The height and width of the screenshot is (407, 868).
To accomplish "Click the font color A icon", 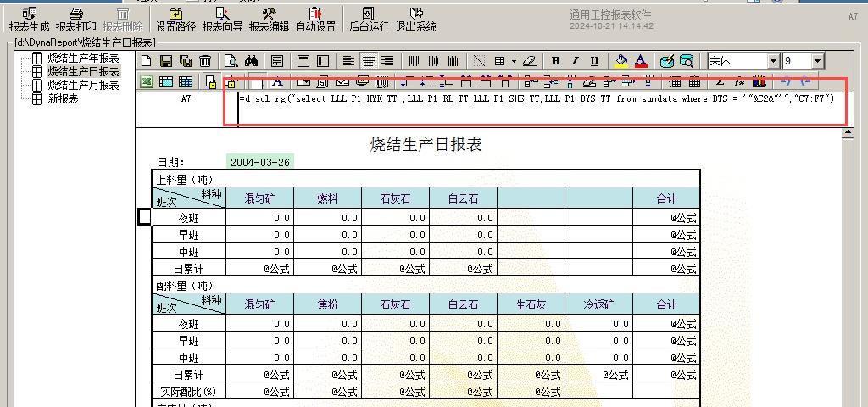I will pyautogui.click(x=641, y=61).
